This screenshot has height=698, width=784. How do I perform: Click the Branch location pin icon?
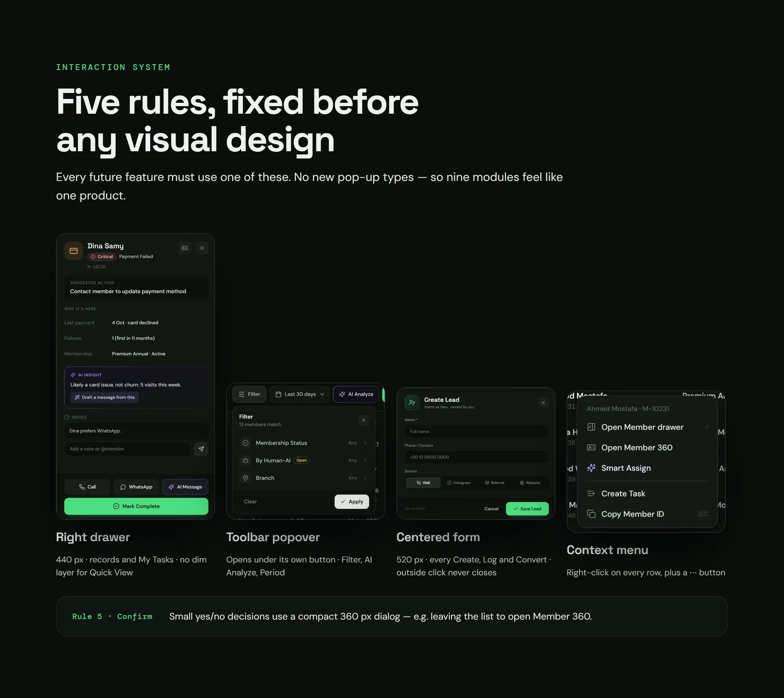(245, 478)
